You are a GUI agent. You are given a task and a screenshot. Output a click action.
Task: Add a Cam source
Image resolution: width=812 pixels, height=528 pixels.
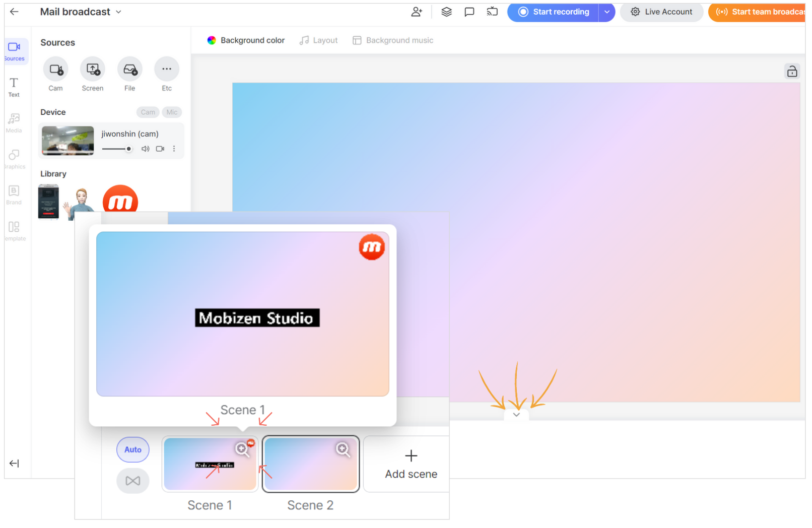pyautogui.click(x=55, y=69)
